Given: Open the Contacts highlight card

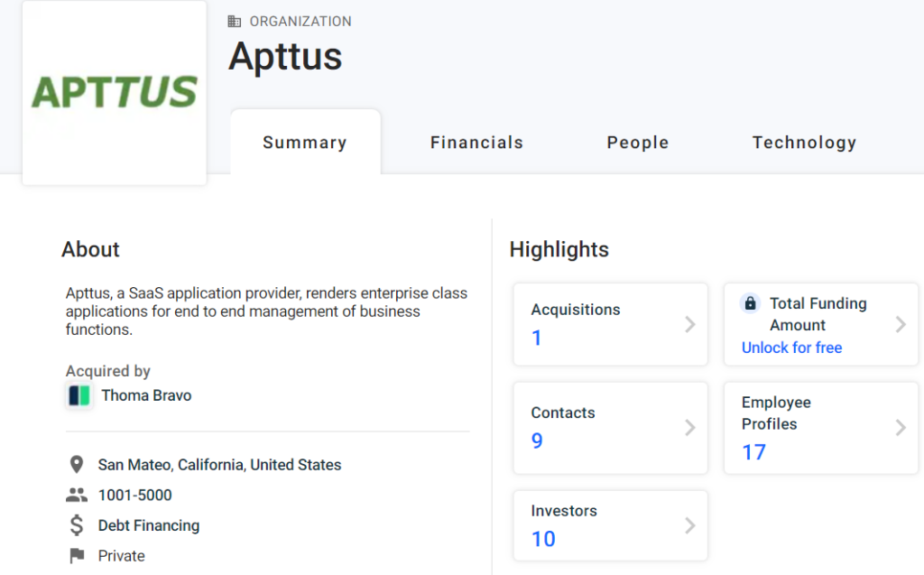Looking at the screenshot, I should pyautogui.click(x=611, y=428).
